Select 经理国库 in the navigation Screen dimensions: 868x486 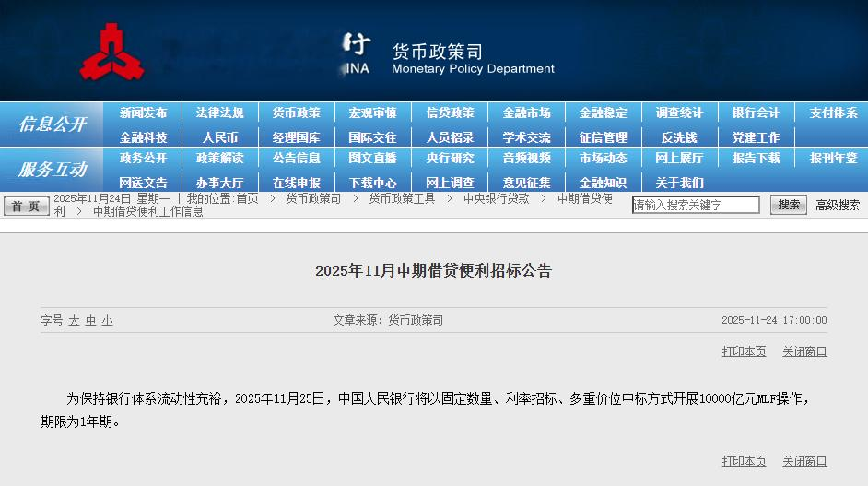pos(296,137)
